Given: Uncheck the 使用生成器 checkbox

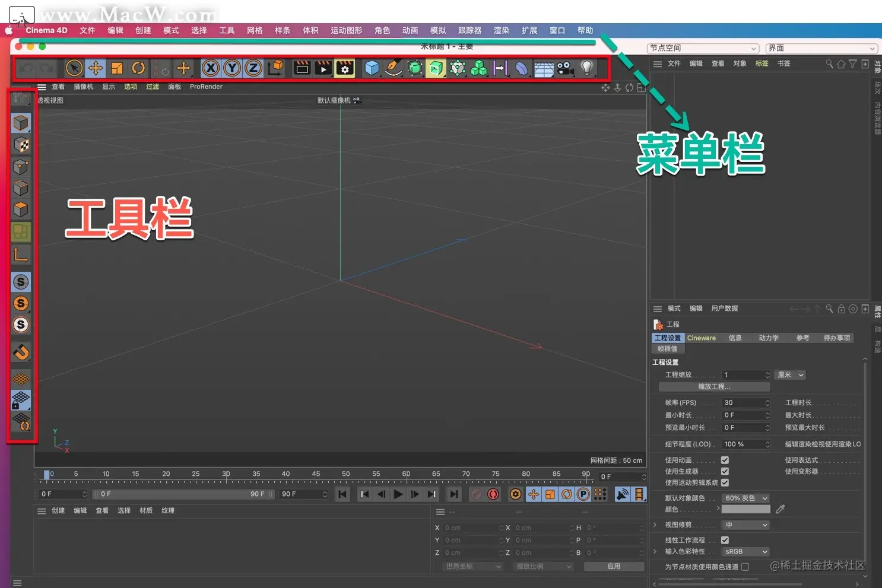Looking at the screenshot, I should (x=725, y=472).
